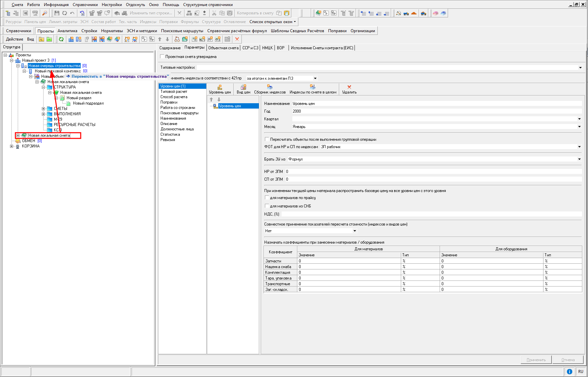Click the 'Сборник индексов' icon
Viewport: 588px width, 377px height.
click(270, 89)
